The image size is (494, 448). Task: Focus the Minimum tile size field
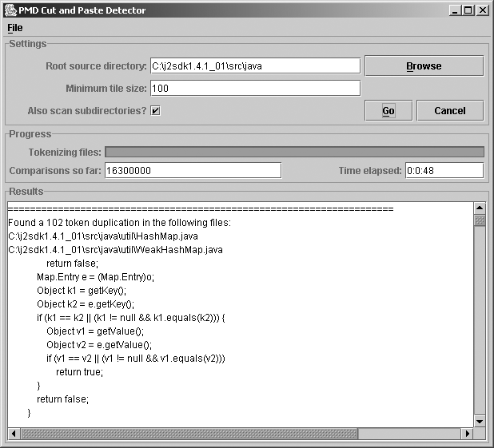(255, 89)
